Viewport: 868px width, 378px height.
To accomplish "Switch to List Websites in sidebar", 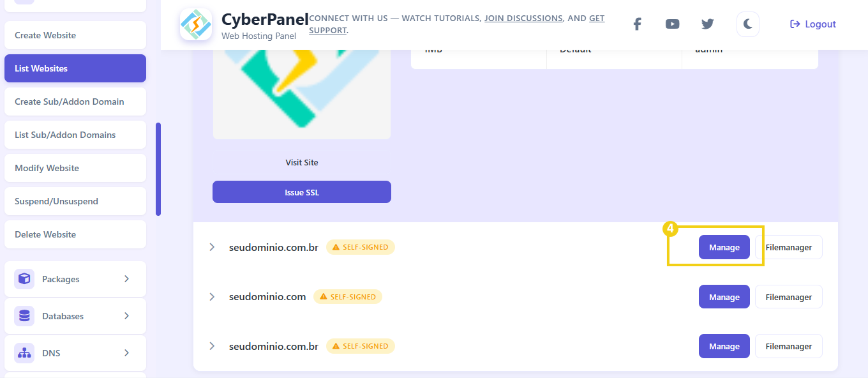I will (75, 68).
